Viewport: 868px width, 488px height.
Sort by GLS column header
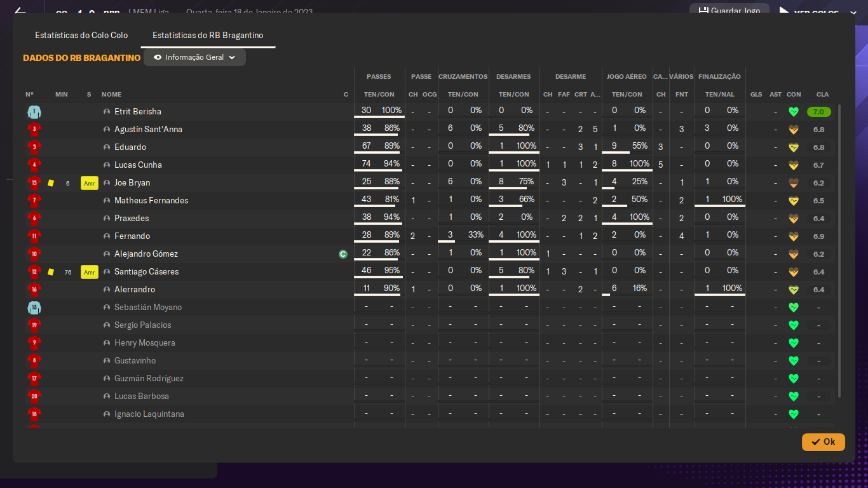(756, 95)
